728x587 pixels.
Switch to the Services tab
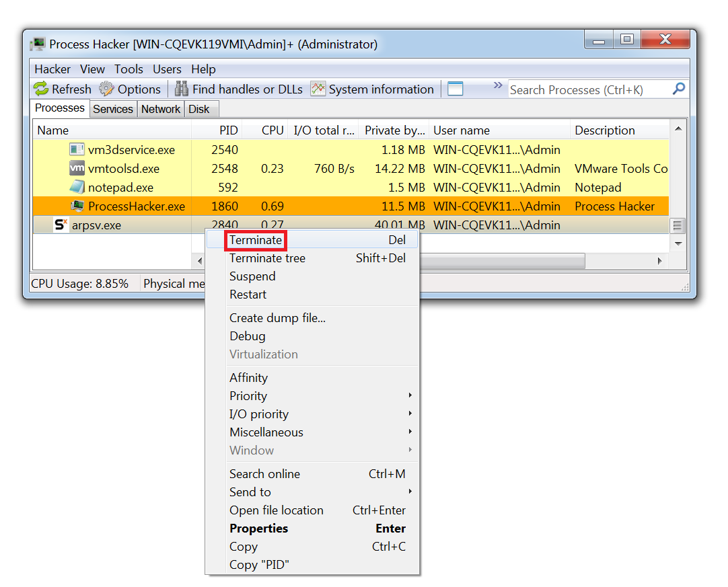(113, 109)
